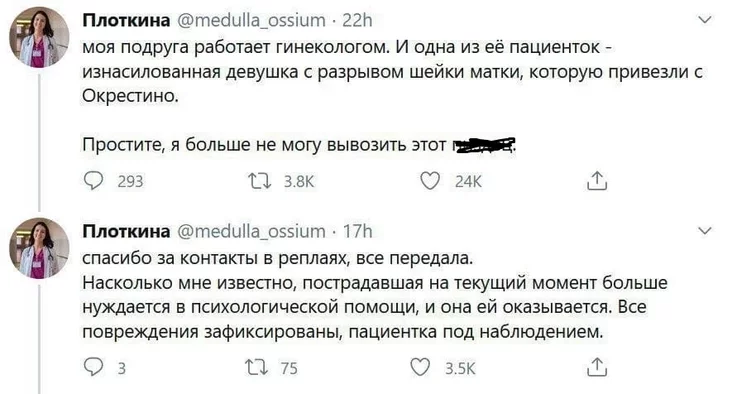Open first tweet text about Окрестино
This screenshot has width=732, height=394.
392,96
